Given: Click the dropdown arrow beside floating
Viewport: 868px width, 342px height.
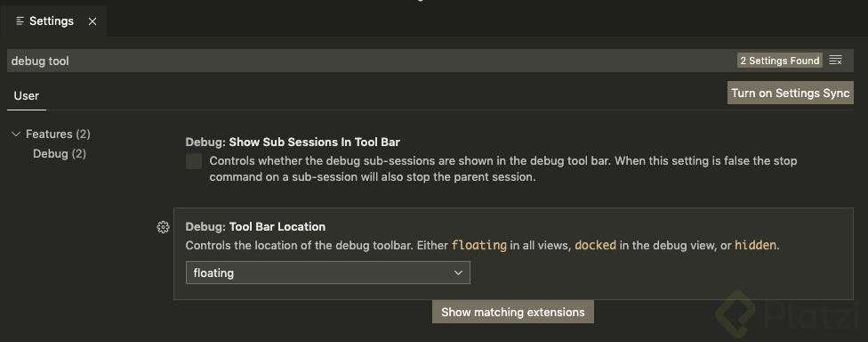Looking at the screenshot, I should pos(458,273).
